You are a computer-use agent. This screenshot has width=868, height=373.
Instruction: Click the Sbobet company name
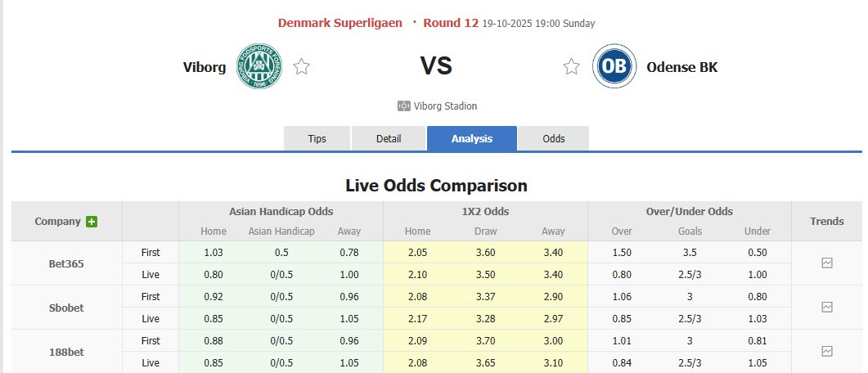66,308
